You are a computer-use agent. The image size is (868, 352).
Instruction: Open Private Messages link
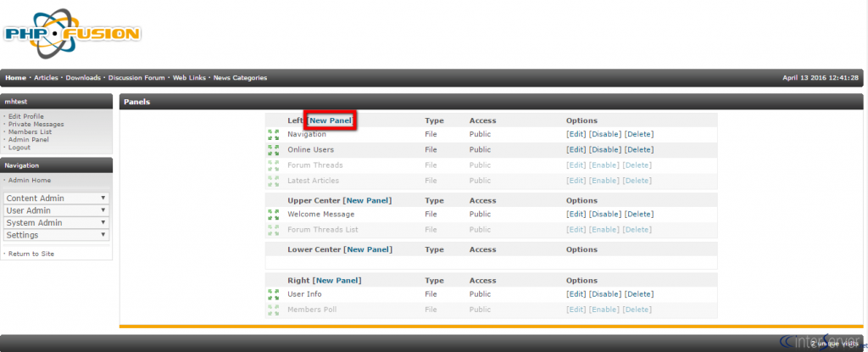click(36, 124)
